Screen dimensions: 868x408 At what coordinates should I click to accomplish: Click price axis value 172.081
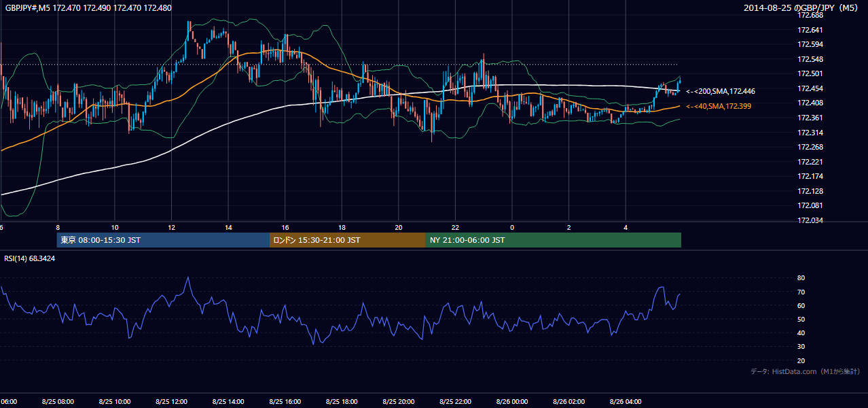click(810, 205)
